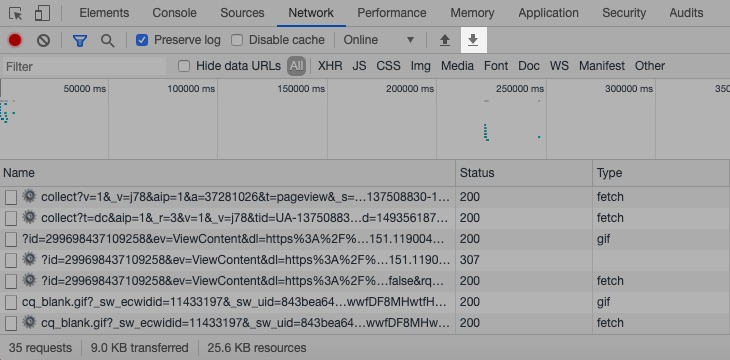Click the 250000 ms timeline overview region

coord(491,119)
